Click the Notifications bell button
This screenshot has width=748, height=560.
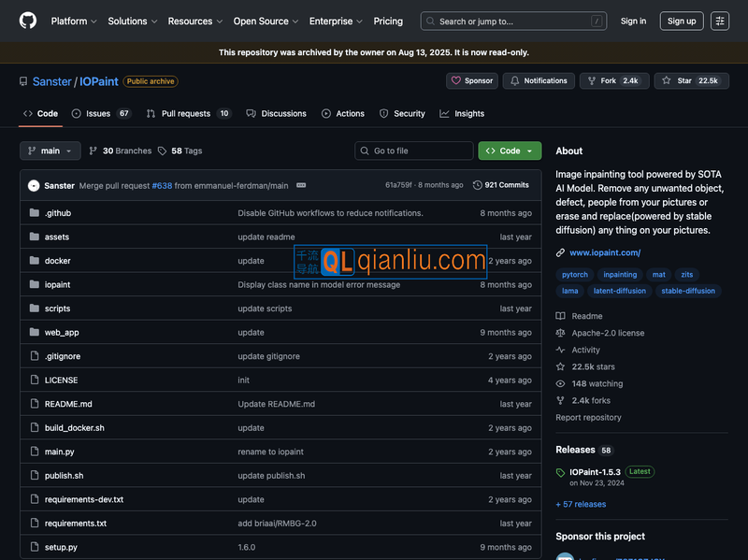pos(539,81)
